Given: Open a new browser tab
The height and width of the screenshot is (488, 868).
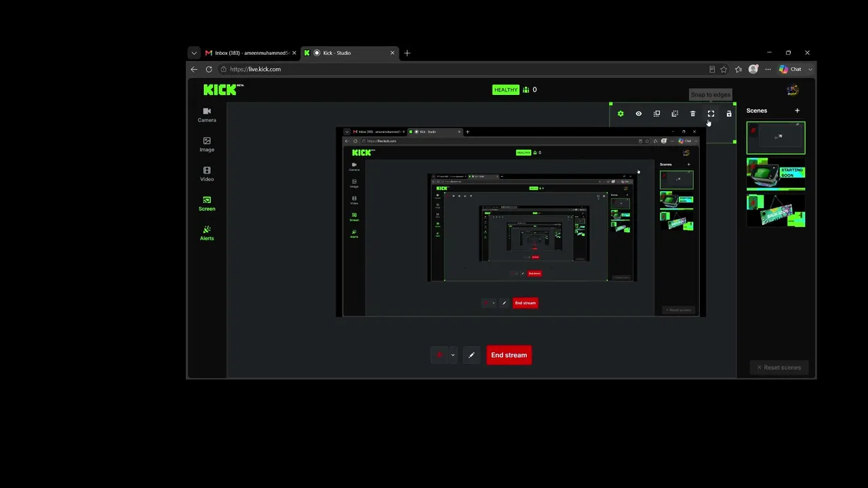Looking at the screenshot, I should pyautogui.click(x=408, y=53).
